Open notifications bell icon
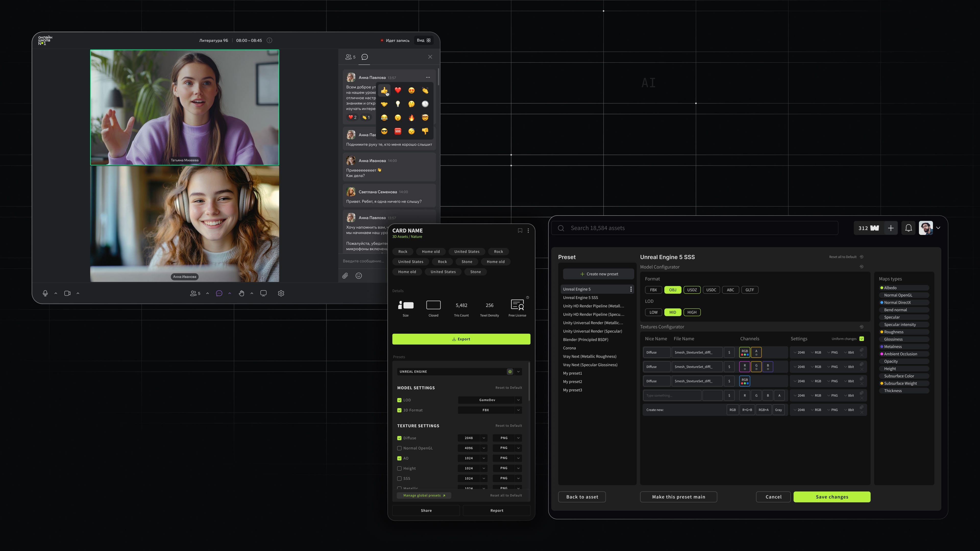Image resolution: width=980 pixels, height=551 pixels. [909, 228]
